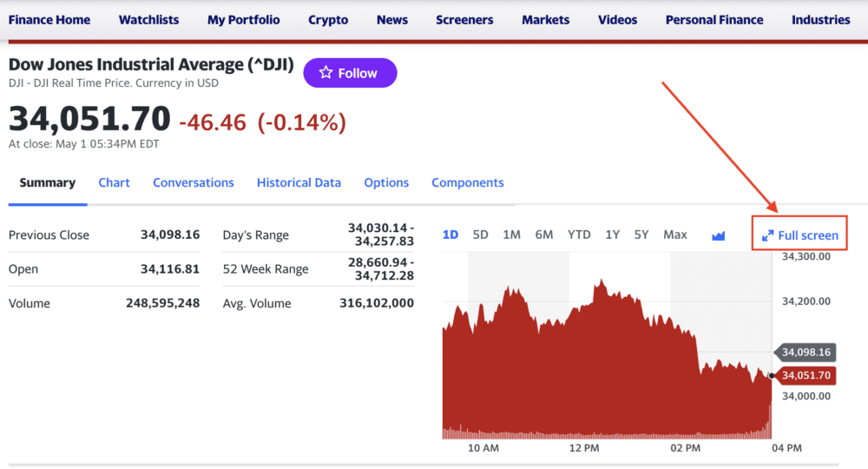Switch to the Historical Data tab
Screen dimensions: 868x469
(x=299, y=182)
